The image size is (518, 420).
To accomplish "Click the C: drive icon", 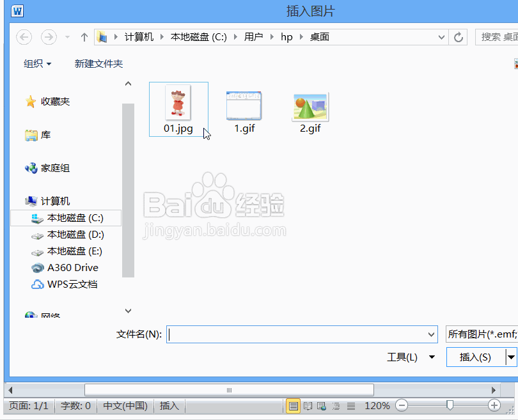I will (x=37, y=218).
